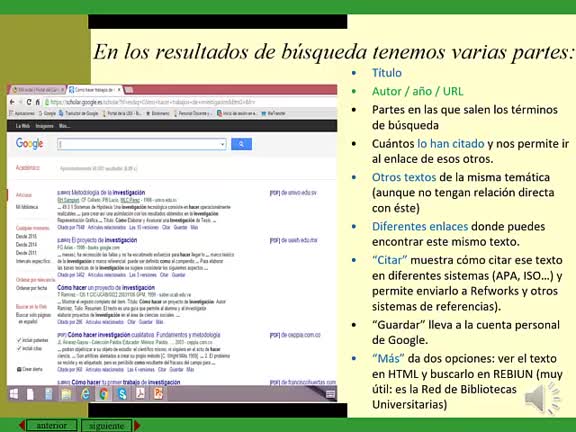The height and width of the screenshot is (432, 576).
Task: Go back with the browser back arrow
Action: click(x=12, y=102)
